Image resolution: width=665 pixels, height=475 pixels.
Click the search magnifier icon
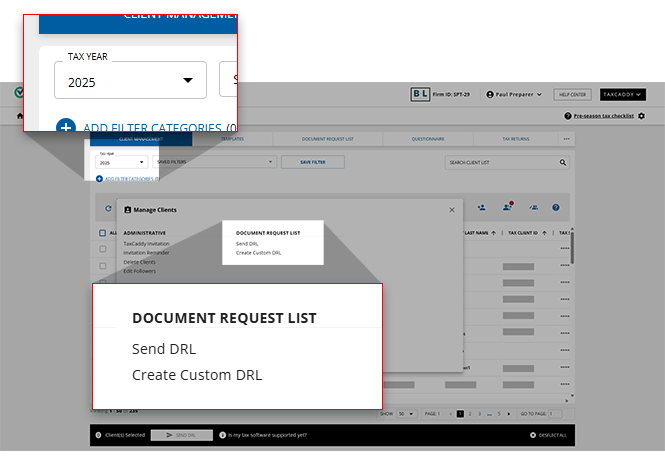click(563, 162)
